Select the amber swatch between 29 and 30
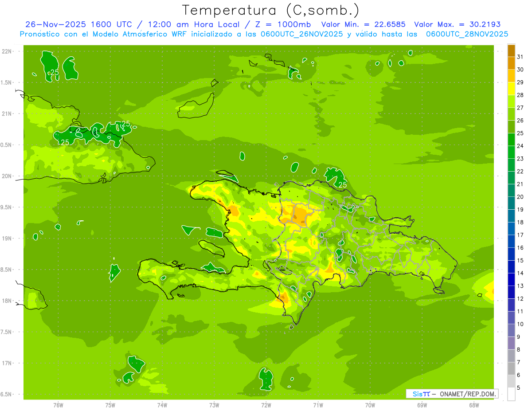 tap(511, 76)
